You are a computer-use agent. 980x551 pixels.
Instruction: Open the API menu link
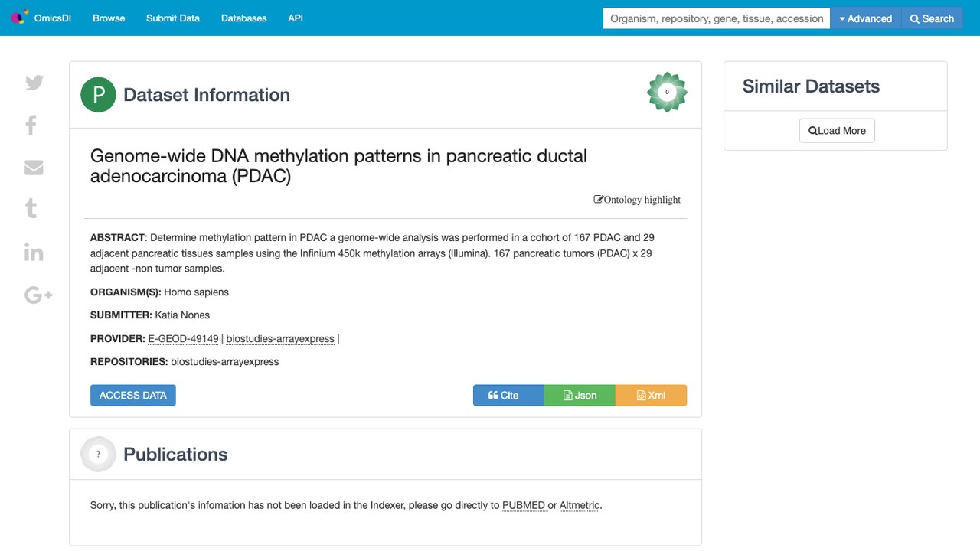(296, 18)
